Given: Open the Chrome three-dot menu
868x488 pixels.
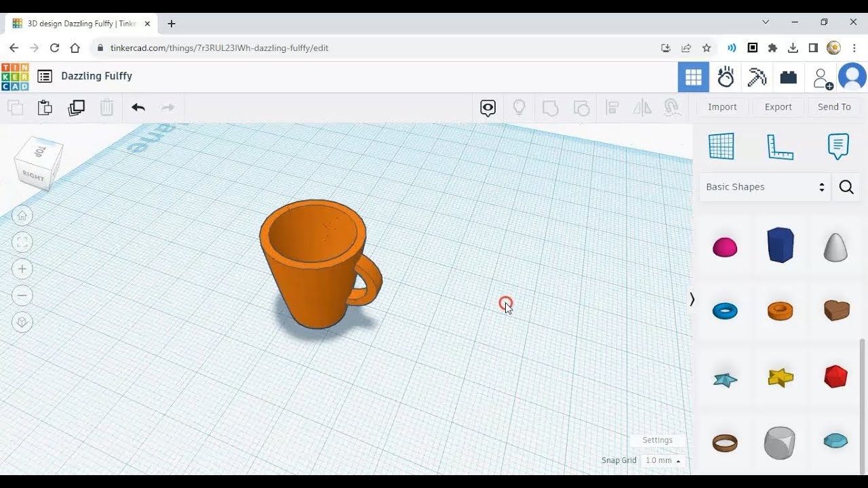Looking at the screenshot, I should pyautogui.click(x=854, y=48).
